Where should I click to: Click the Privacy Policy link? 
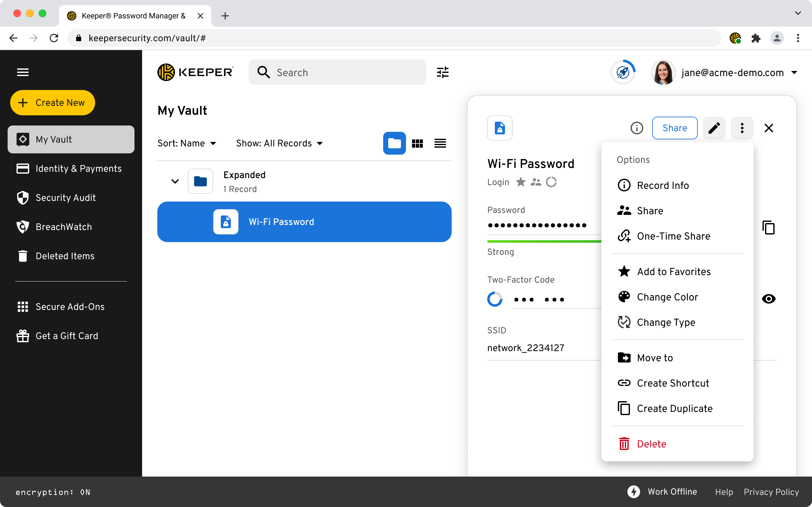click(x=771, y=491)
